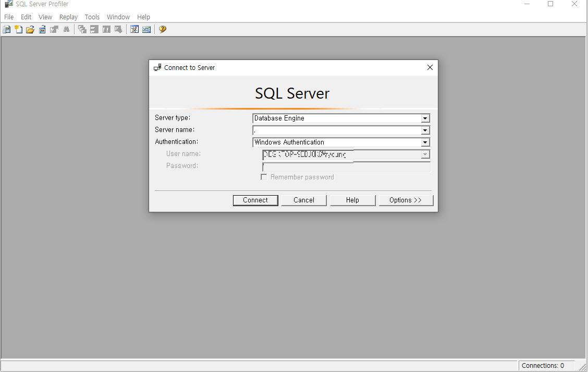
Task: Click the New Trace toolbar icon
Action: [x=6, y=29]
